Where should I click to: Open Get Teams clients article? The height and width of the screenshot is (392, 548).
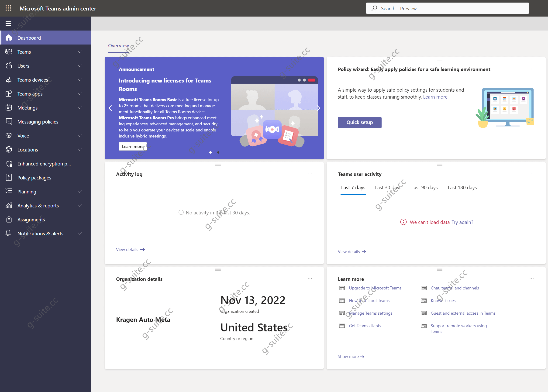pos(365,326)
